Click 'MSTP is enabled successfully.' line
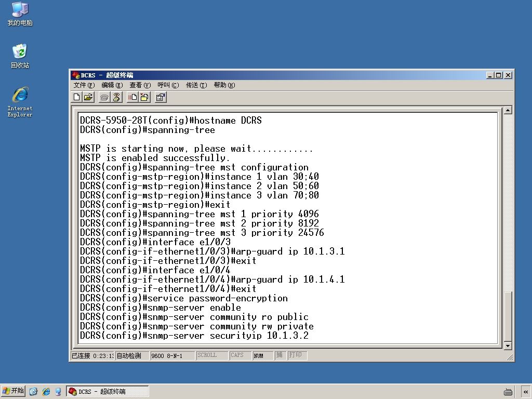The width and height of the screenshot is (532, 399). (155, 158)
